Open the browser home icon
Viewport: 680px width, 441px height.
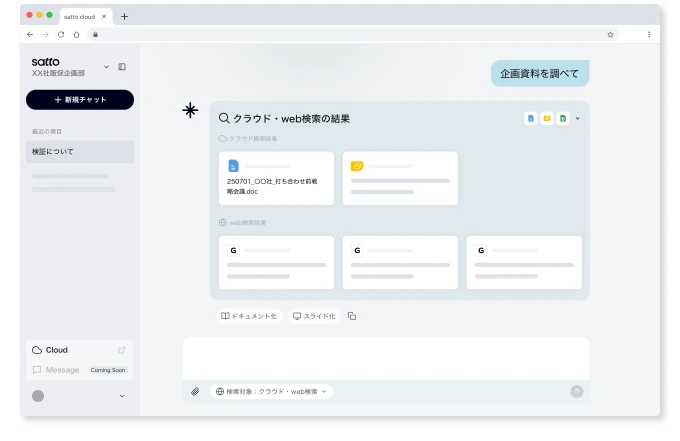click(76, 35)
